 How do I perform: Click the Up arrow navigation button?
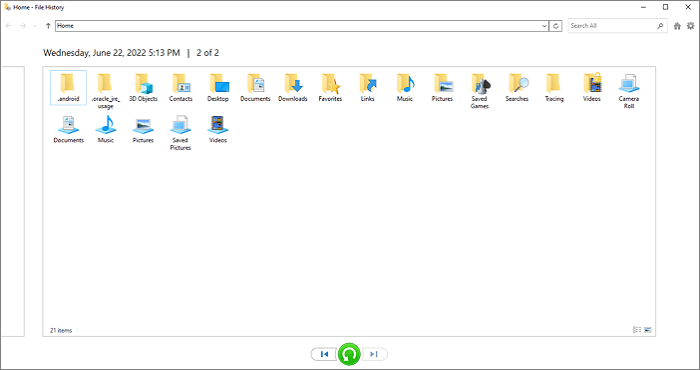48,26
